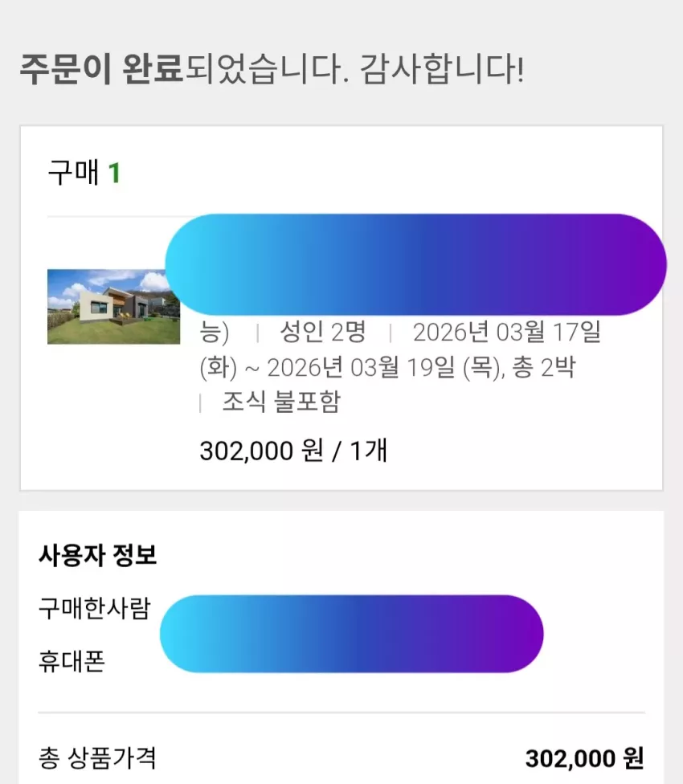683x784 pixels.
Task: Select the order completion heading text
Action: coord(272,68)
